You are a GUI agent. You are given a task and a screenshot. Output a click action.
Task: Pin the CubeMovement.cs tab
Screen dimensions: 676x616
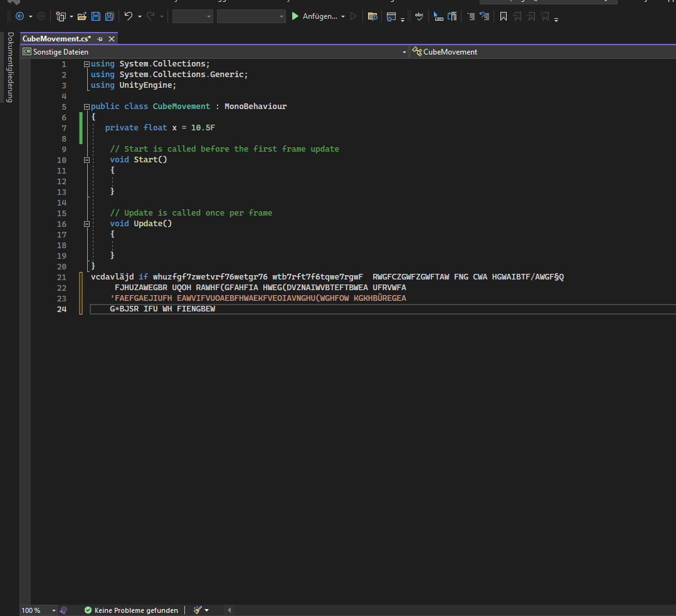100,38
